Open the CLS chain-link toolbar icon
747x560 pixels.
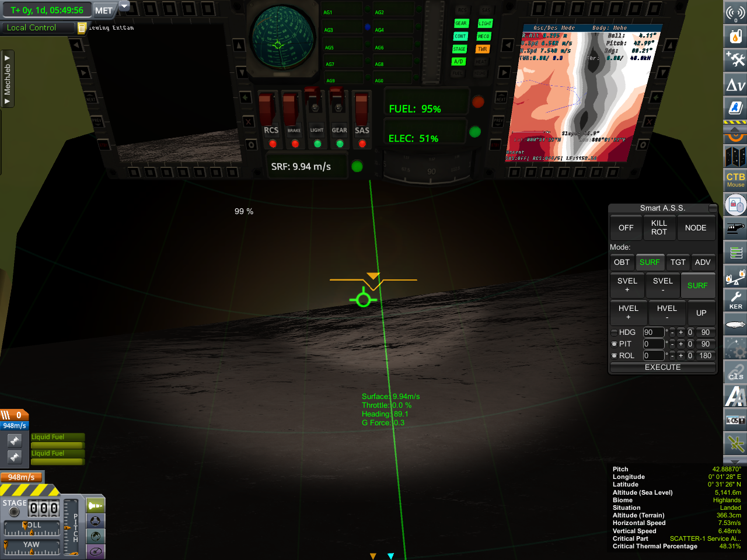point(735,372)
